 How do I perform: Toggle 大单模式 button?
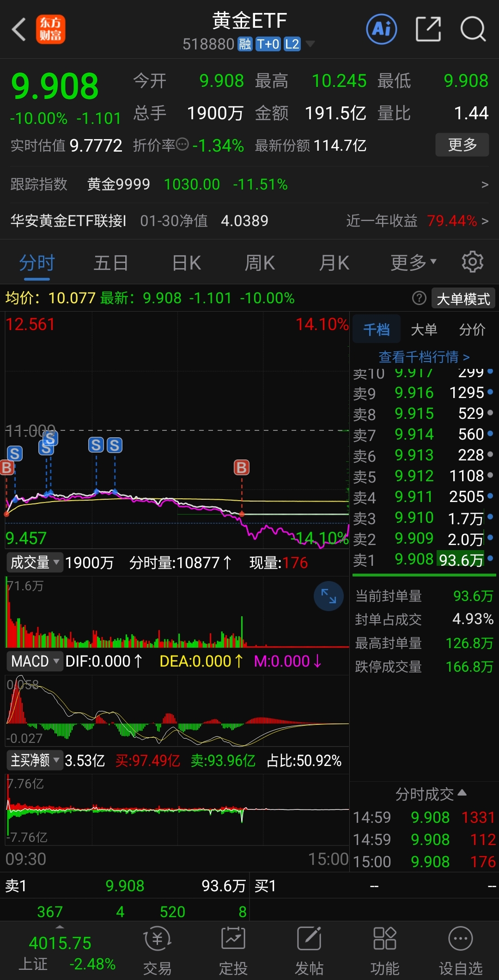(x=463, y=299)
